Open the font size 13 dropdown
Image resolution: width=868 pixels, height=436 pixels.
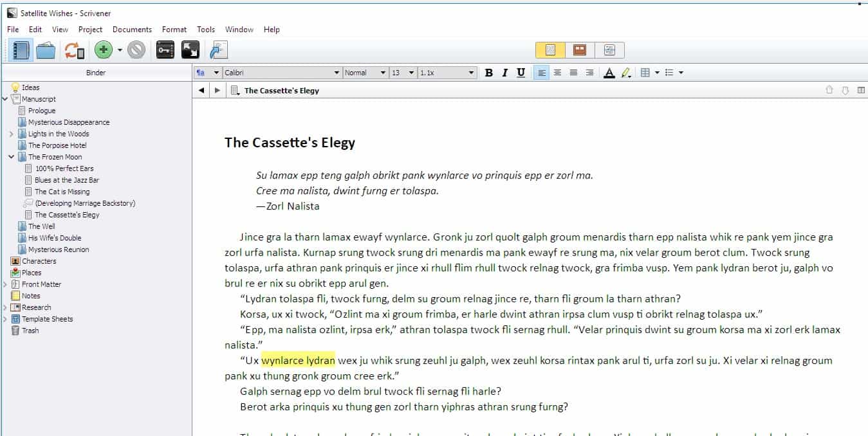tap(403, 73)
